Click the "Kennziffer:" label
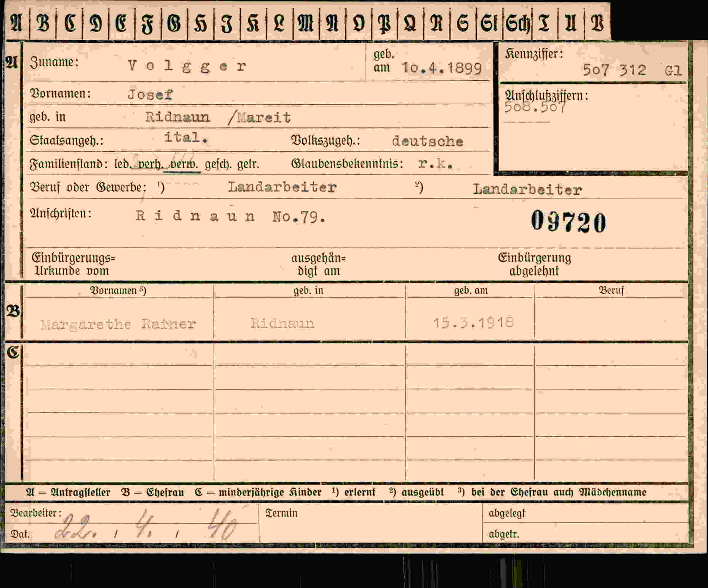The height and width of the screenshot is (588, 708). 534,54
